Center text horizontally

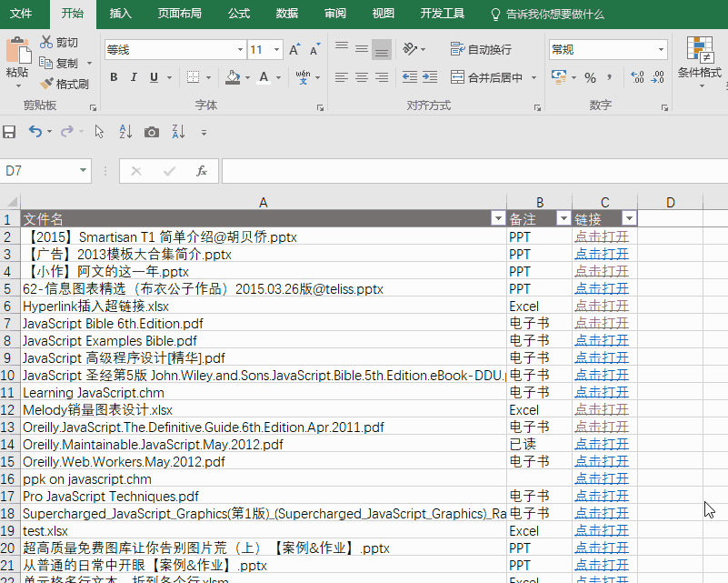pos(362,77)
